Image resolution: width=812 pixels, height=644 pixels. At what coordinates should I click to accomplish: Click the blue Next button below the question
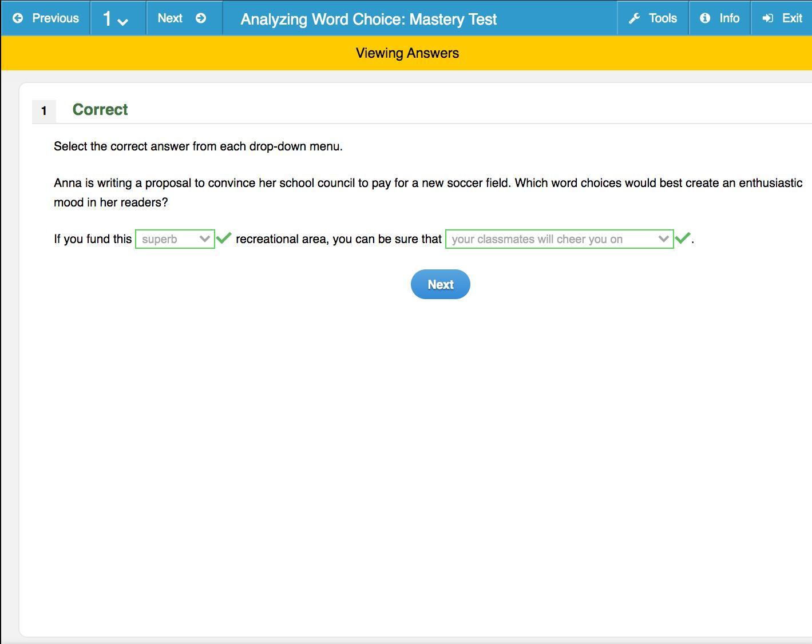click(441, 284)
